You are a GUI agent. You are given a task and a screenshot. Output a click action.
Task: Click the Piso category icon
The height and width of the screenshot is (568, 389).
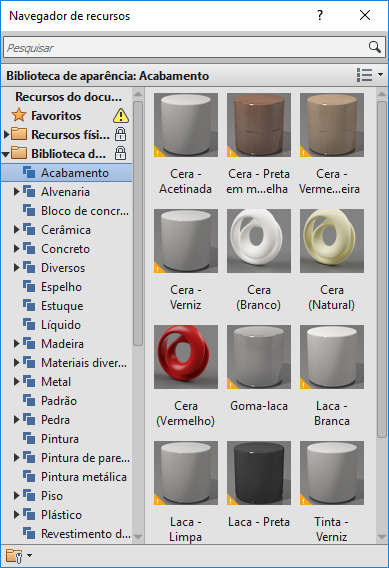click(x=29, y=496)
